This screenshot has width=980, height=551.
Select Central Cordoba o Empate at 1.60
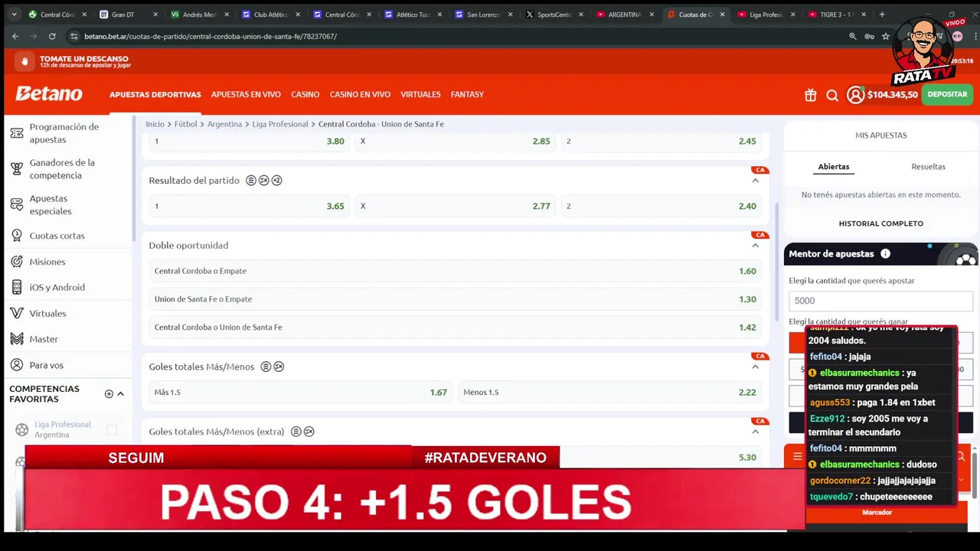(x=455, y=271)
